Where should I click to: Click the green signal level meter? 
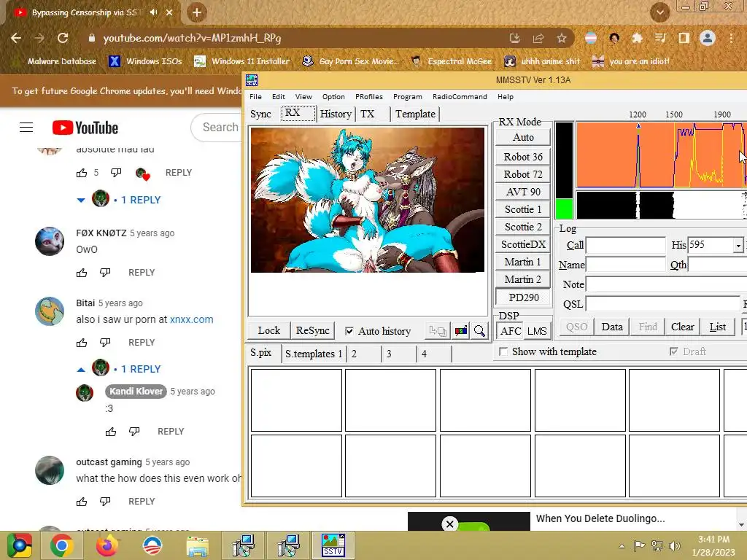point(565,209)
